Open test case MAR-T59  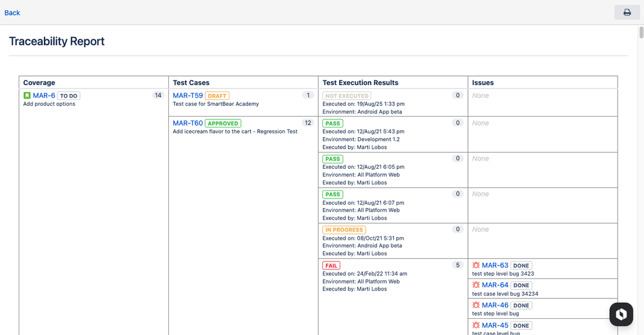pyautogui.click(x=188, y=96)
